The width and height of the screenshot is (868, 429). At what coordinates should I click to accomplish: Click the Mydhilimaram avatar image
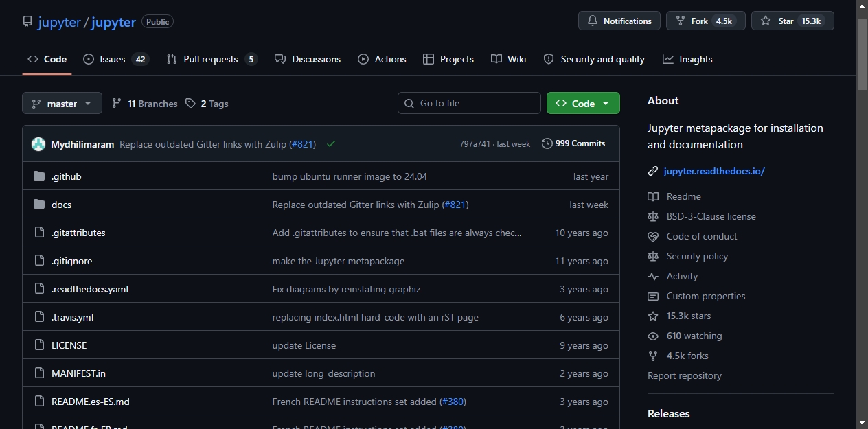click(38, 144)
